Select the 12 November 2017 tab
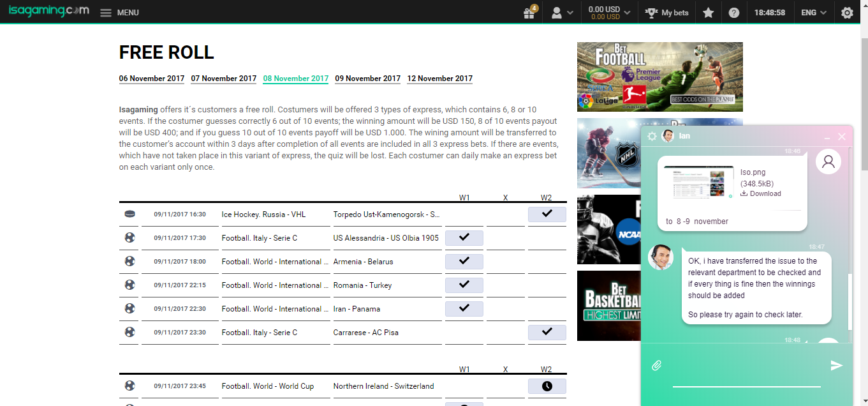Viewport: 868px width, 406px height. [x=440, y=79]
